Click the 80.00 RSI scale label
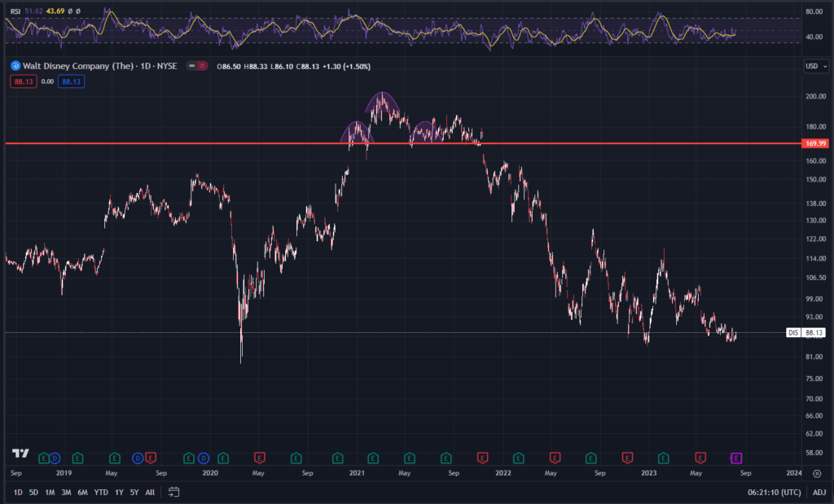Image resolution: width=834 pixels, height=504 pixels. click(814, 11)
